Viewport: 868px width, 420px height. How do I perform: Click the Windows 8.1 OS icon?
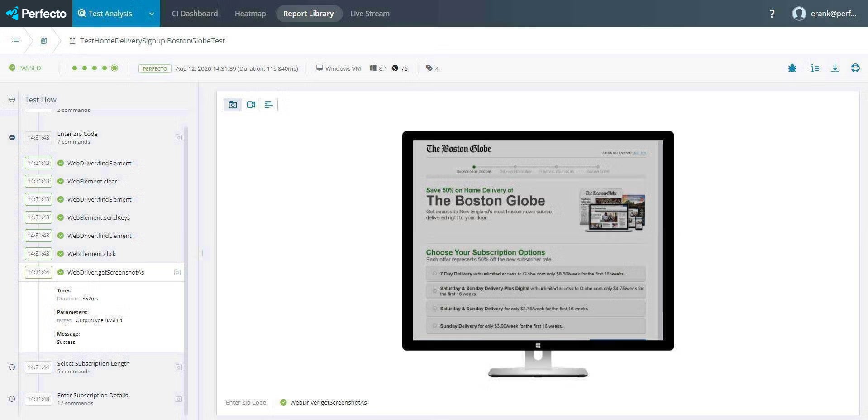click(373, 68)
